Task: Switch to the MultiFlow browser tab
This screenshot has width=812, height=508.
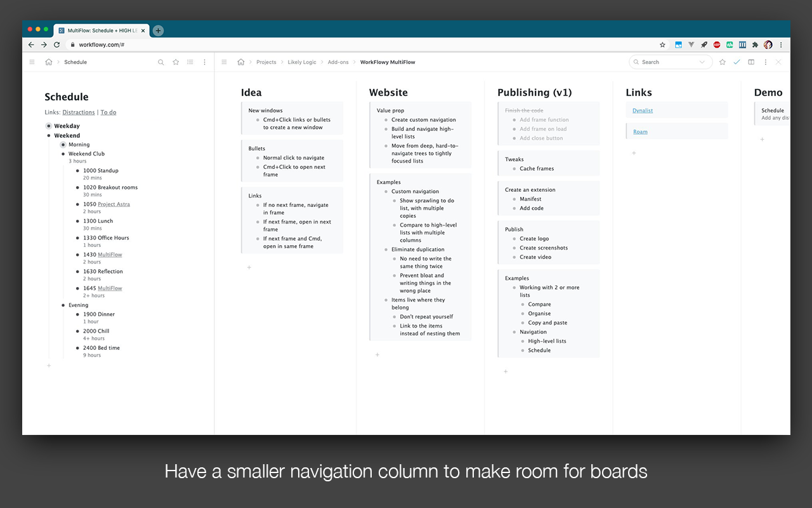Action: tap(98, 30)
